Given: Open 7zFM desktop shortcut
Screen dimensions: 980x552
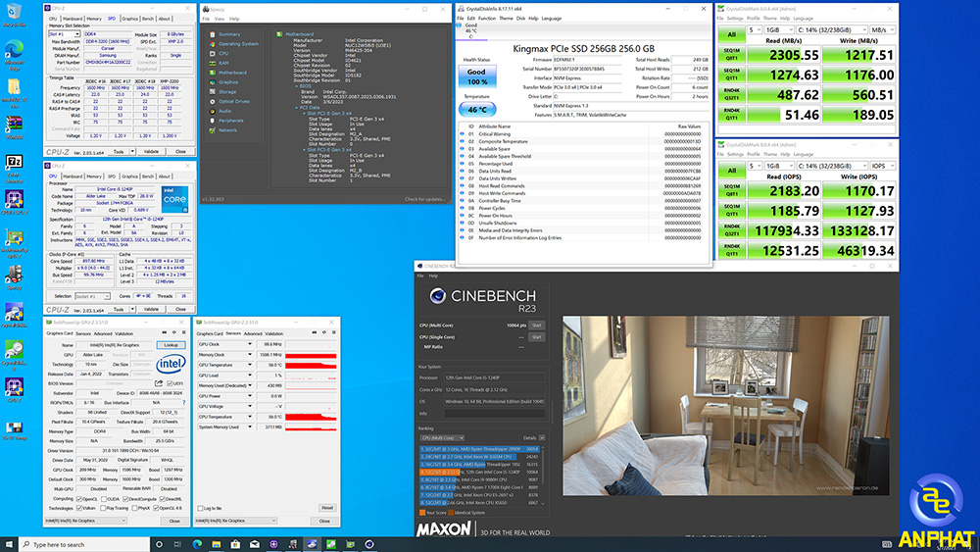Looking at the screenshot, I should click(x=14, y=168).
